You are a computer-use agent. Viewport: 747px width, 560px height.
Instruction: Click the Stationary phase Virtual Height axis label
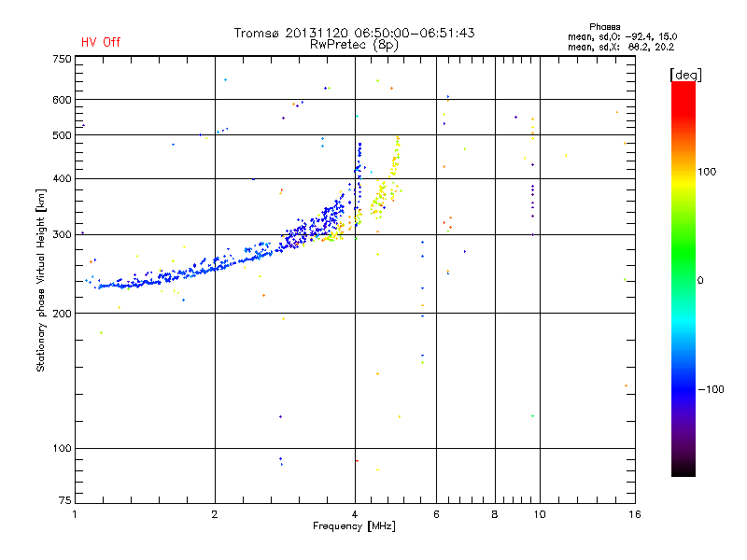pyautogui.click(x=41, y=280)
